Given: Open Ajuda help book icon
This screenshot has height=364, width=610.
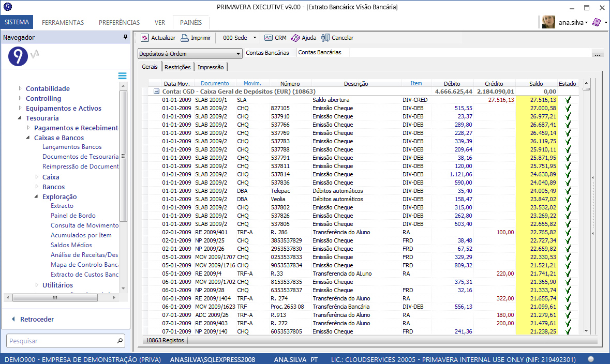Looking at the screenshot, I should (x=295, y=38).
